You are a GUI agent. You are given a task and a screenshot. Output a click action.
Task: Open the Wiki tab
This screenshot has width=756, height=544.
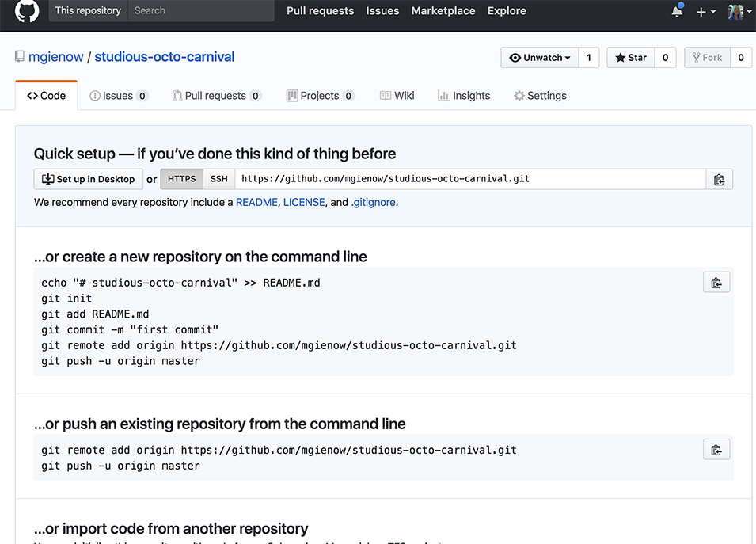pos(397,96)
